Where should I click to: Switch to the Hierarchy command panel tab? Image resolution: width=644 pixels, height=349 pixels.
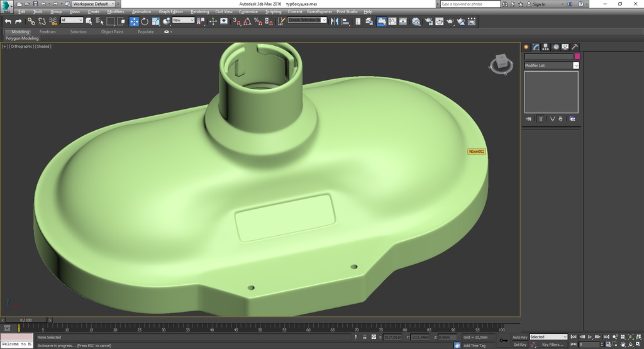tap(545, 47)
